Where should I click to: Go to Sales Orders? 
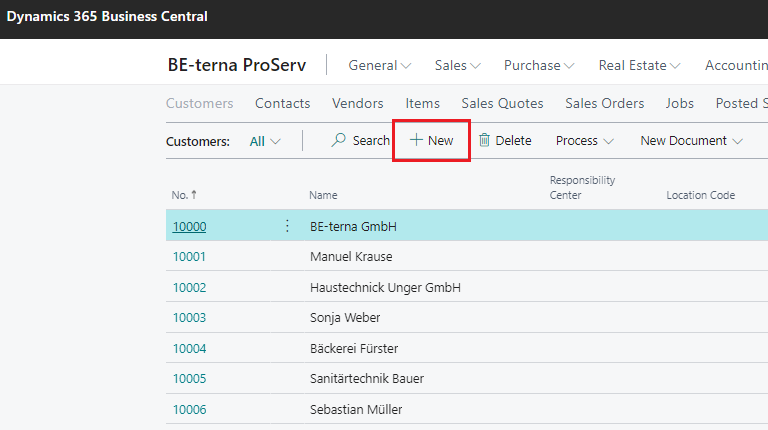click(604, 103)
